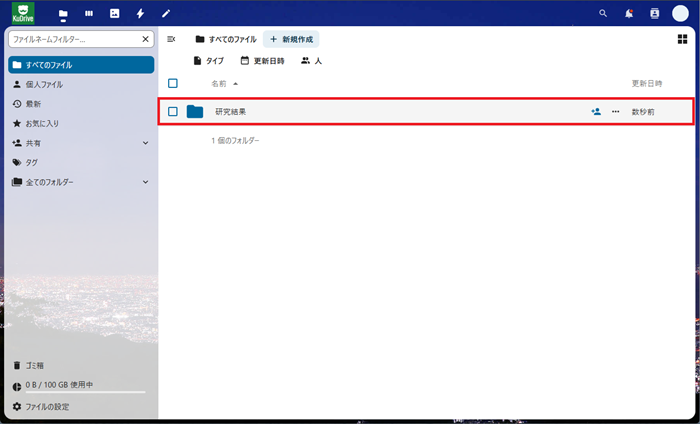
Task: Sort by 更新日時 column header
Action: [x=646, y=83]
